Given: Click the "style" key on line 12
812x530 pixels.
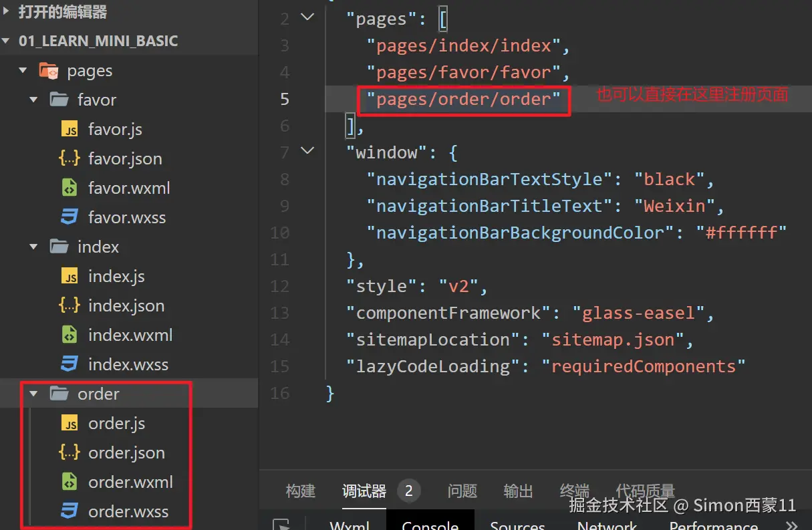Looking at the screenshot, I should [x=382, y=286].
